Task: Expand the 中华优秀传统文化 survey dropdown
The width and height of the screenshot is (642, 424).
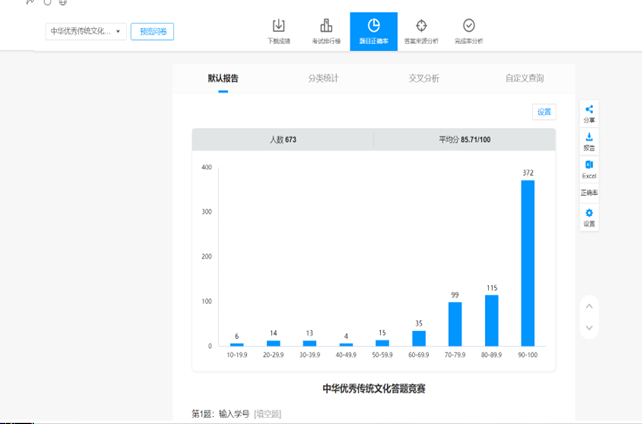Action: tap(86, 32)
